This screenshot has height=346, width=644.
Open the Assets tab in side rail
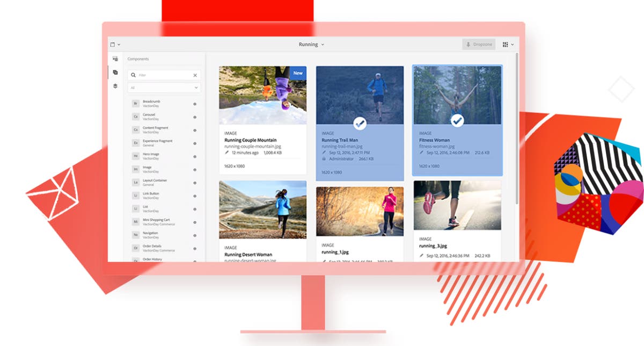click(115, 59)
